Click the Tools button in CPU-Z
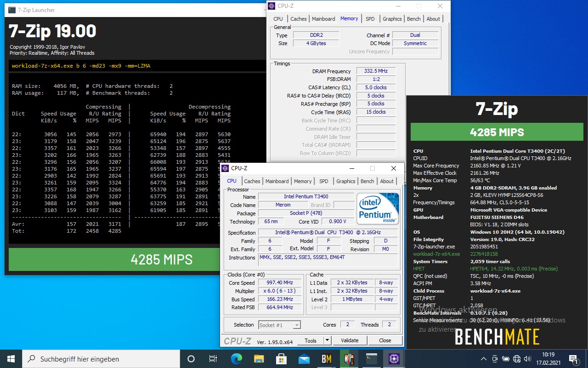The width and height of the screenshot is (588, 368). [311, 340]
